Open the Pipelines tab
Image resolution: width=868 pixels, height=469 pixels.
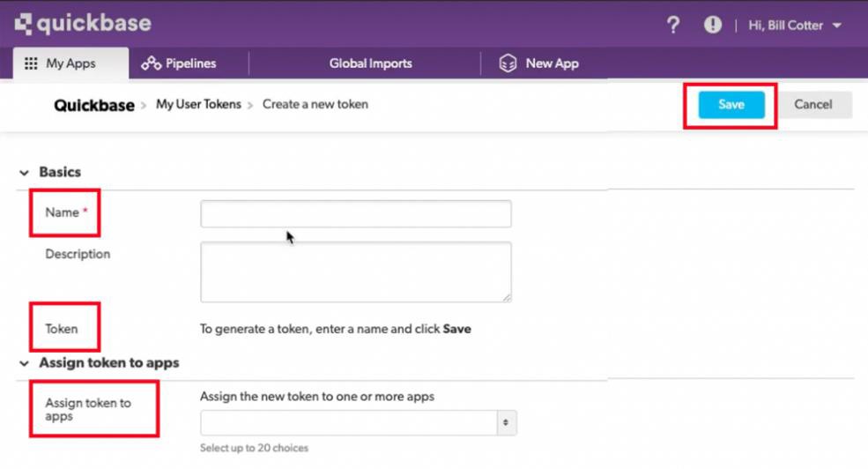[190, 63]
